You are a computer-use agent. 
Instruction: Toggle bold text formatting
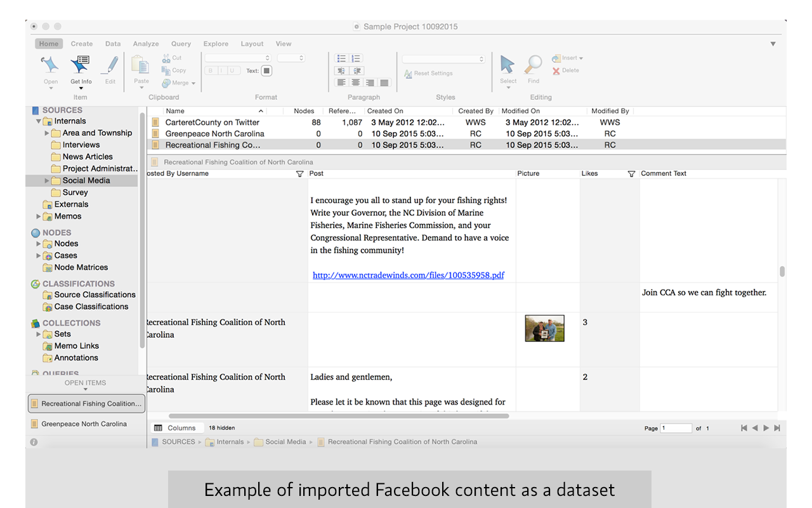point(211,70)
